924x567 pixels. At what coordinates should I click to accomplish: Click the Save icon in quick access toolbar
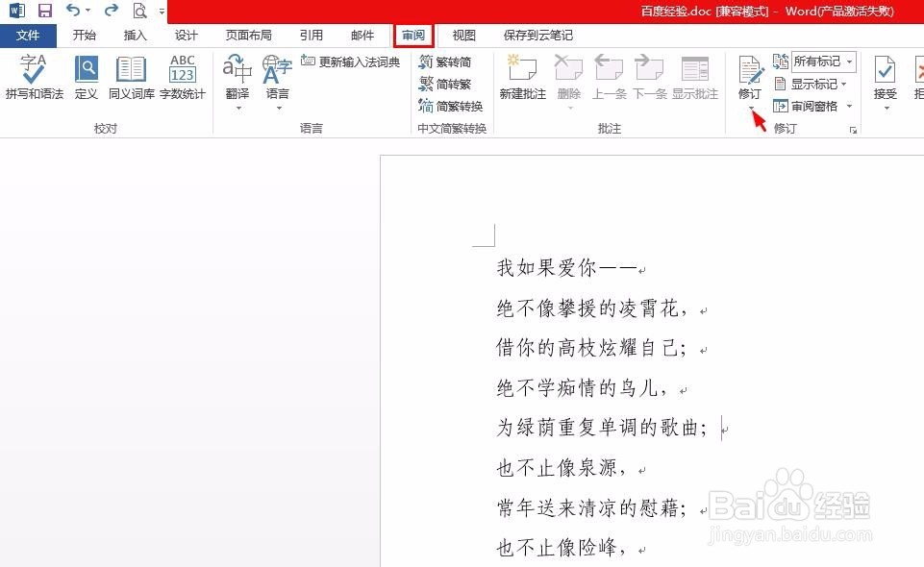tap(45, 10)
